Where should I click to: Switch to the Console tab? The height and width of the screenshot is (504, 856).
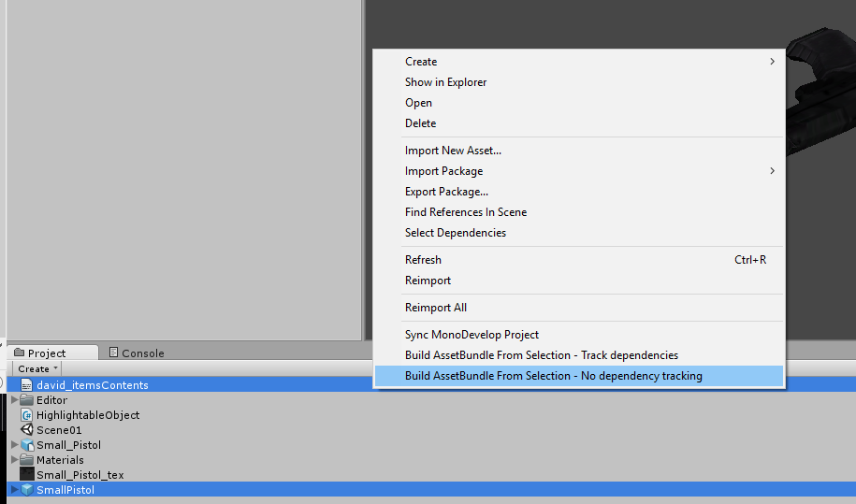(137, 353)
